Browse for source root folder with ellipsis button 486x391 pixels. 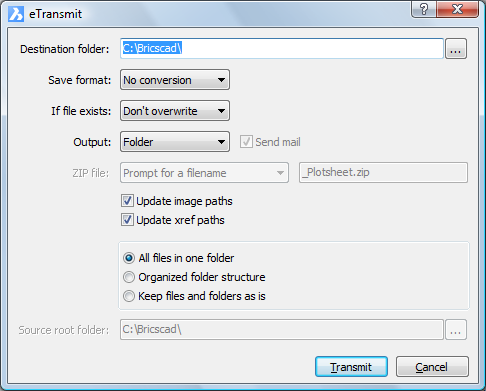point(456,330)
